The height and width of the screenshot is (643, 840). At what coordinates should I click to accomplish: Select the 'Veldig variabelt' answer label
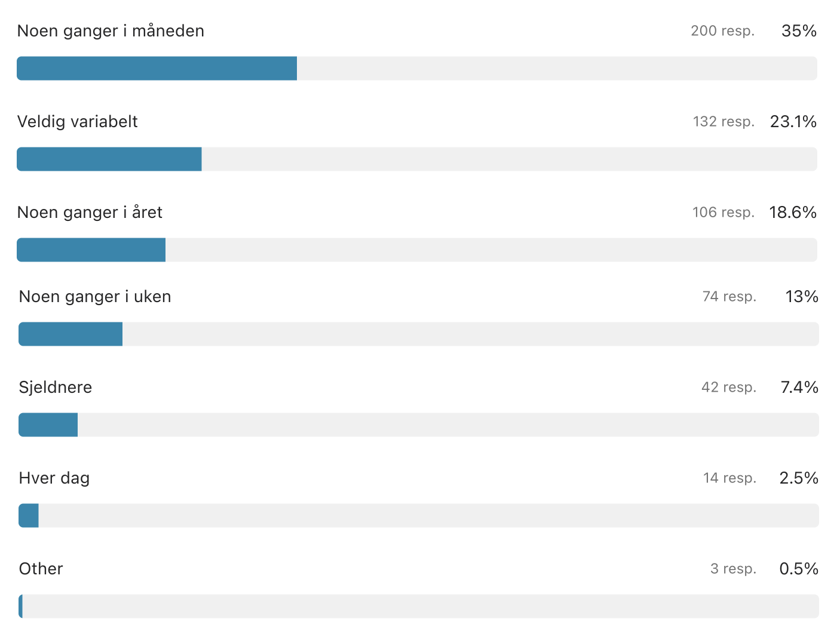[78, 122]
